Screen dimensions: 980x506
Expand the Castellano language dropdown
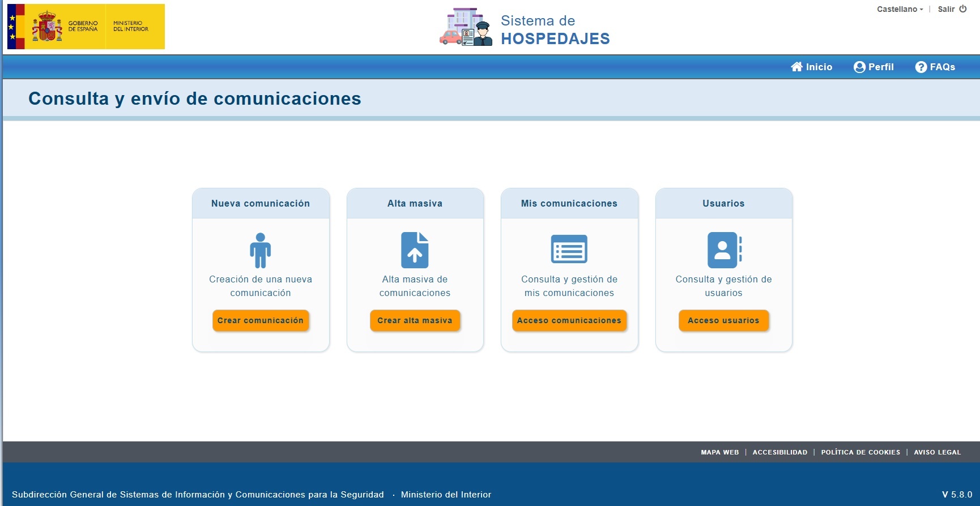[900, 9]
